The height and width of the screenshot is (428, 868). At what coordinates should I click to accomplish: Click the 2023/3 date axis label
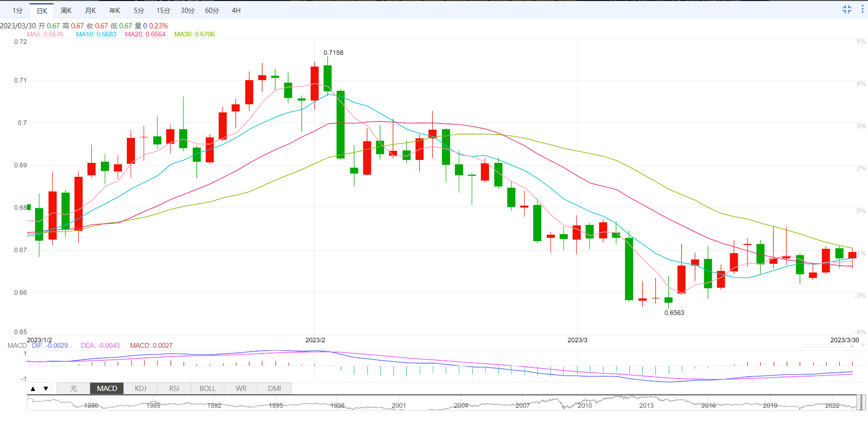pyautogui.click(x=577, y=340)
